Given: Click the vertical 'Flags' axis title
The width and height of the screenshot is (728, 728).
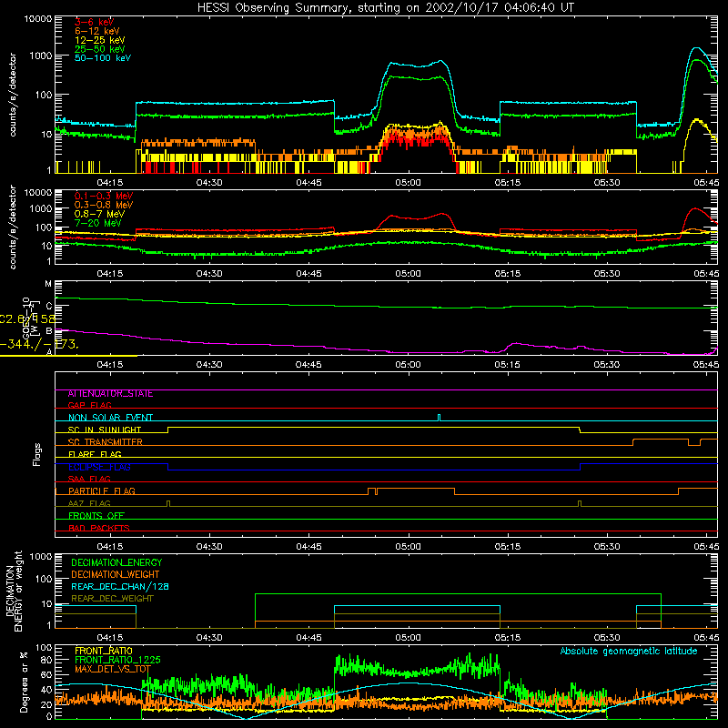Looking at the screenshot, I should coord(36,454).
